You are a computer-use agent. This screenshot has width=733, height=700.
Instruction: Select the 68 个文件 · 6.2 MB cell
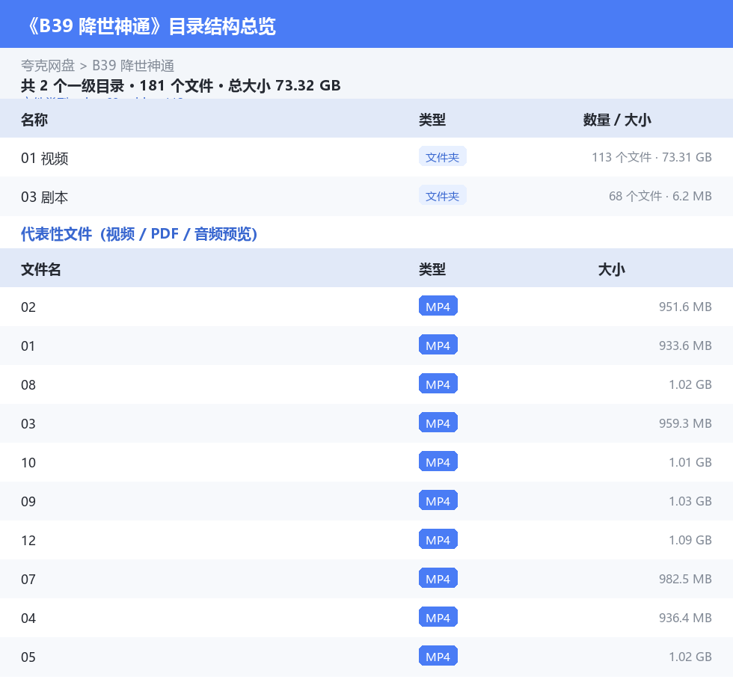[x=660, y=196]
